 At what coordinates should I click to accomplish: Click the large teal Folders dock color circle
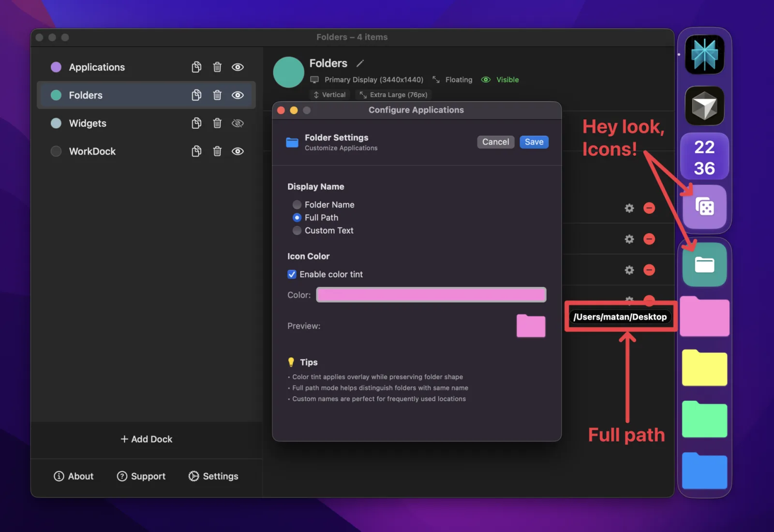289,72
